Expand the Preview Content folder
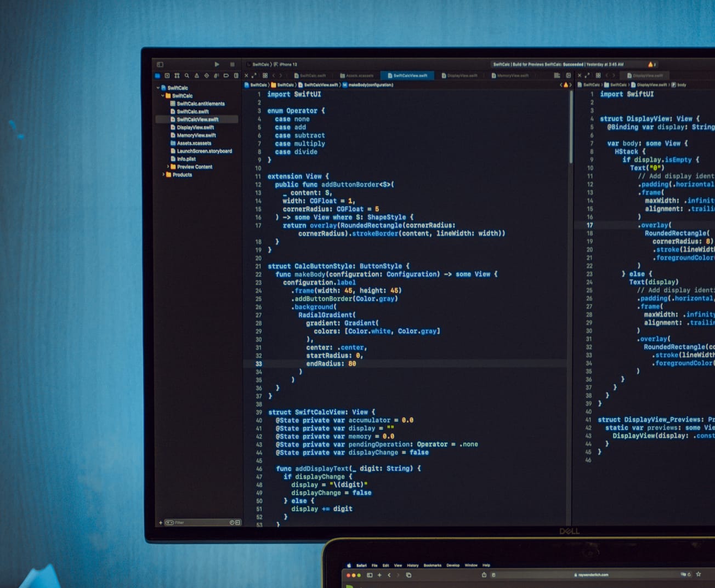The width and height of the screenshot is (715, 588). 168,167
